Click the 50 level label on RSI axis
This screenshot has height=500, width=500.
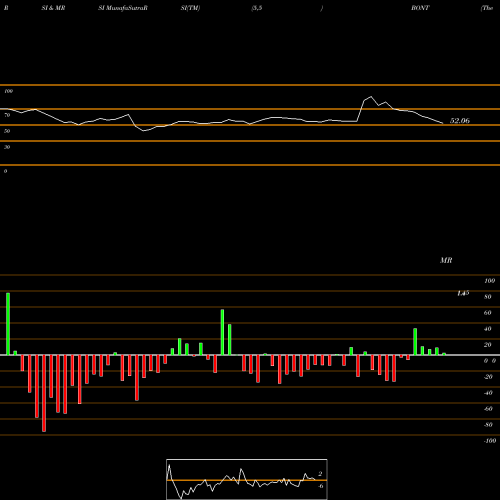tap(7, 131)
